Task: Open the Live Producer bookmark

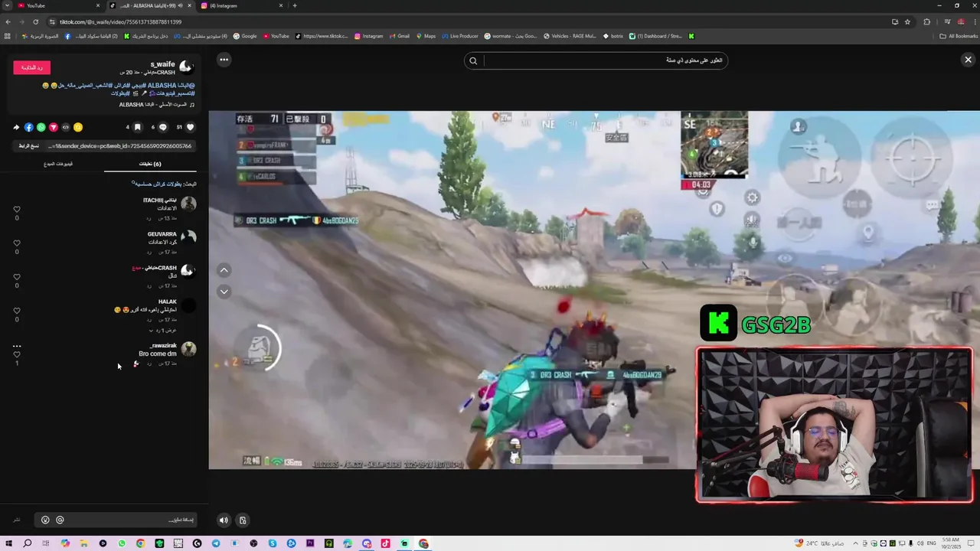Action: pyautogui.click(x=459, y=36)
